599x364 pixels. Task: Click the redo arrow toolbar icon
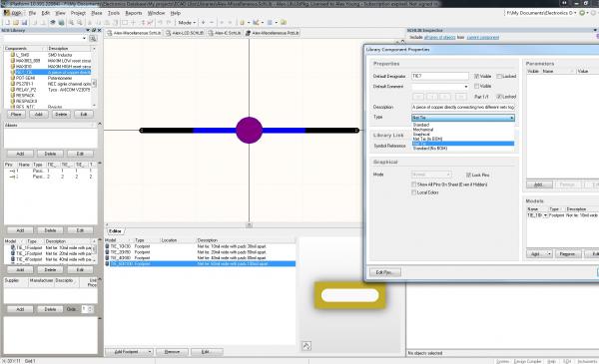[x=169, y=23]
